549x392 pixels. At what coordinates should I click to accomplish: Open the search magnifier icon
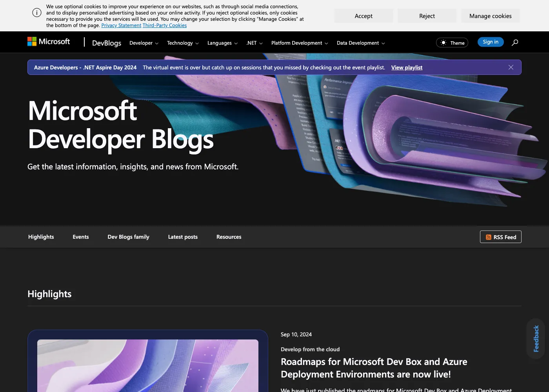pos(515,42)
